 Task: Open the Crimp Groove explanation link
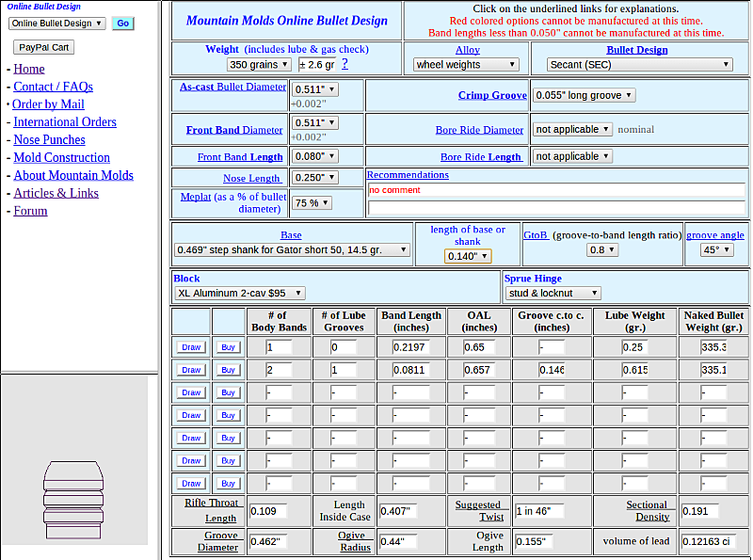pyautogui.click(x=492, y=95)
